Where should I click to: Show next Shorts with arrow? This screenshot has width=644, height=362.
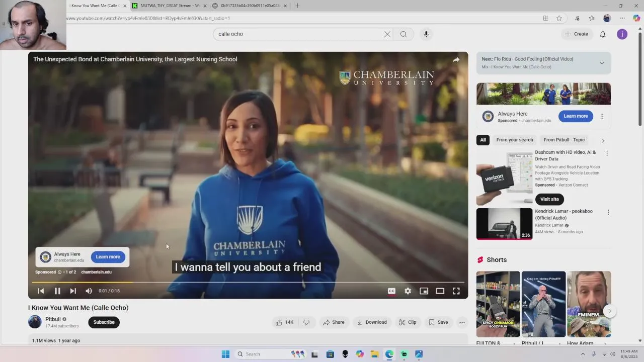coord(609,311)
